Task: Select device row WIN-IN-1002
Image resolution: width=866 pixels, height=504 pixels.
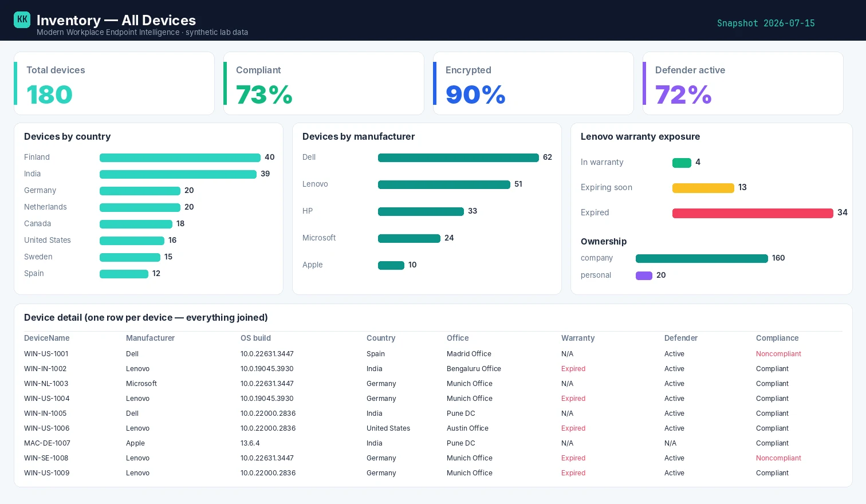Action: pyautogui.click(x=433, y=369)
